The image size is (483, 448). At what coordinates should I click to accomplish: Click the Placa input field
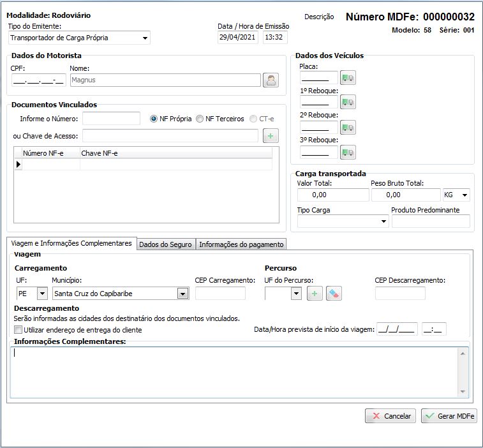coord(319,78)
